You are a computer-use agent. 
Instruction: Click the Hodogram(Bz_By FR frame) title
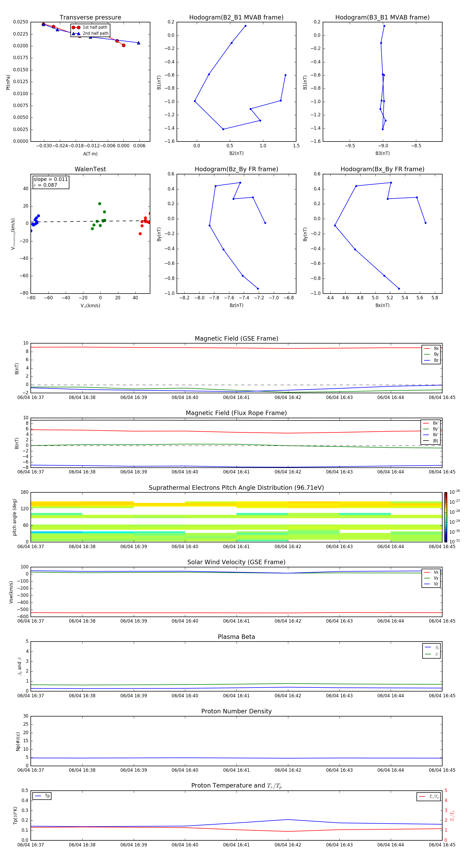236,169
